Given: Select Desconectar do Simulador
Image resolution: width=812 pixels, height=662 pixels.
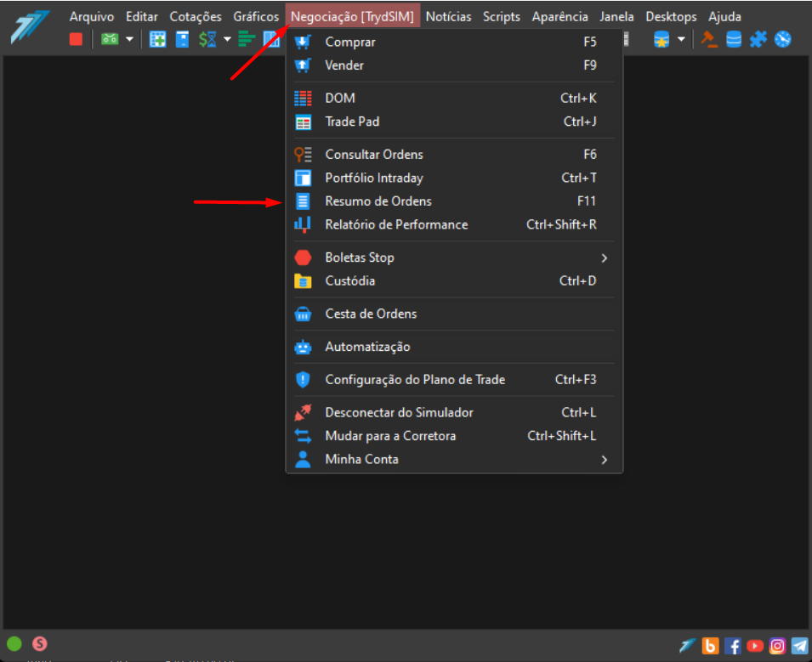Looking at the screenshot, I should [x=454, y=412].
